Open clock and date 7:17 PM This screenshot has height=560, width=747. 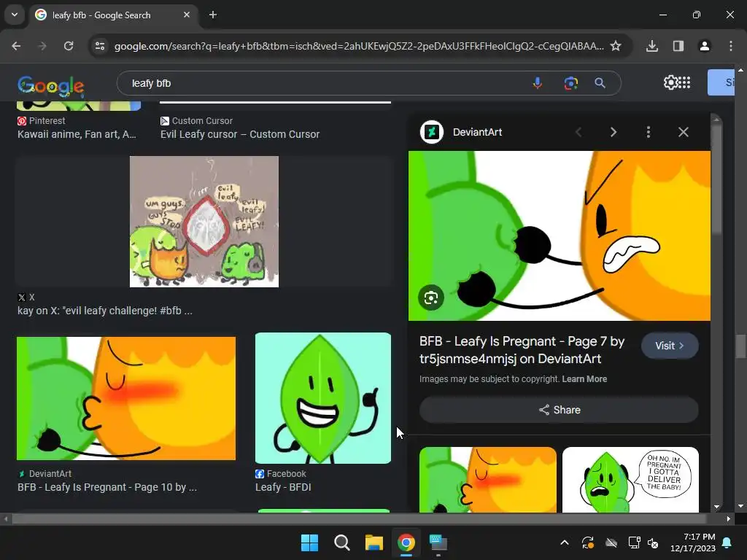[693, 542]
